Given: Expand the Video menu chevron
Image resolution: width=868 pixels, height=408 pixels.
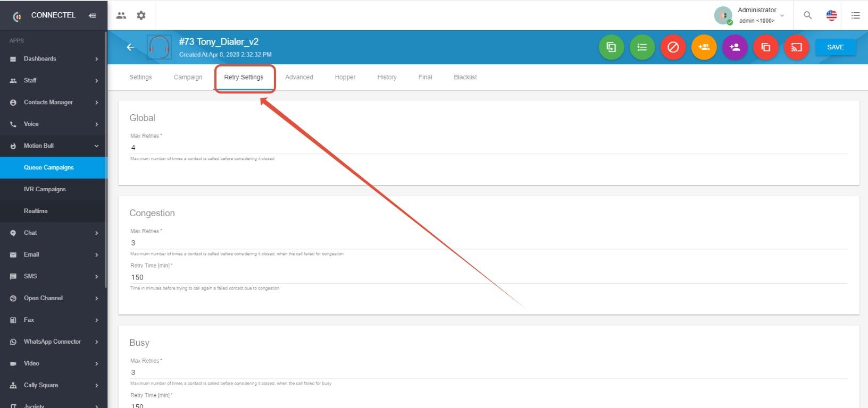Looking at the screenshot, I should tap(96, 364).
